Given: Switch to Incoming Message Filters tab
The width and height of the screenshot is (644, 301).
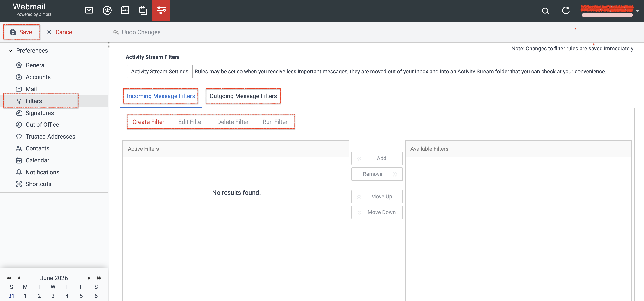Looking at the screenshot, I should [161, 96].
